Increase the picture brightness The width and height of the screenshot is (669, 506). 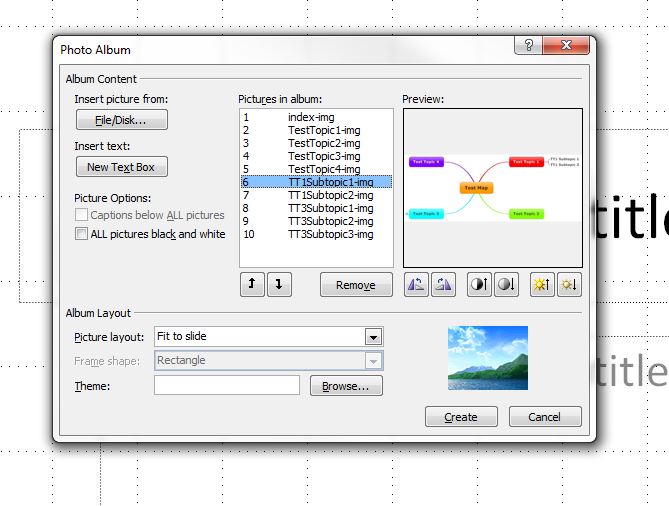543,285
